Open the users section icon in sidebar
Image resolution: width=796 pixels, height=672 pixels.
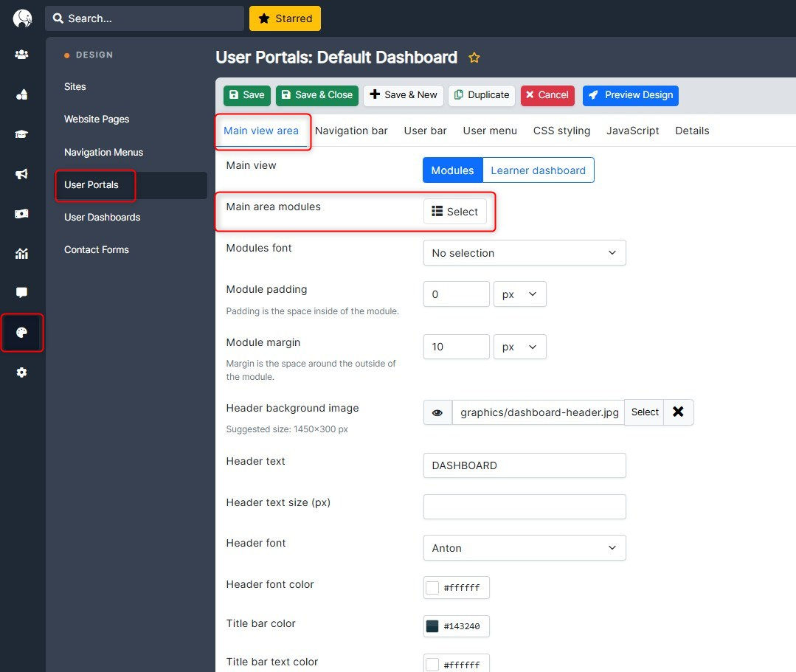click(x=21, y=55)
